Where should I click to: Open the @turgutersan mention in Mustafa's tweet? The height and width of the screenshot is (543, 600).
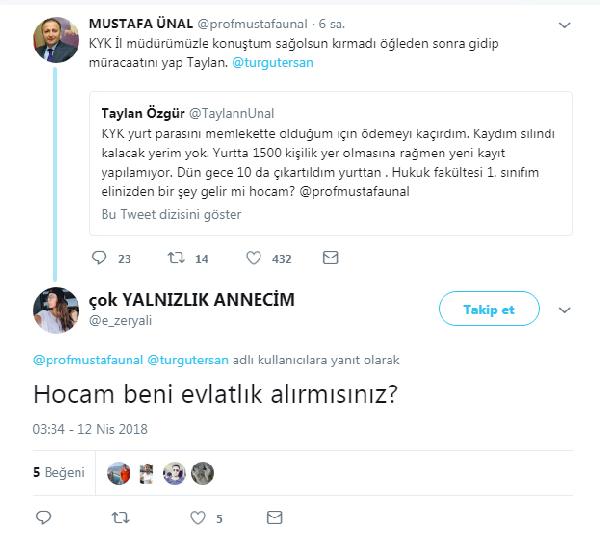pos(273,64)
